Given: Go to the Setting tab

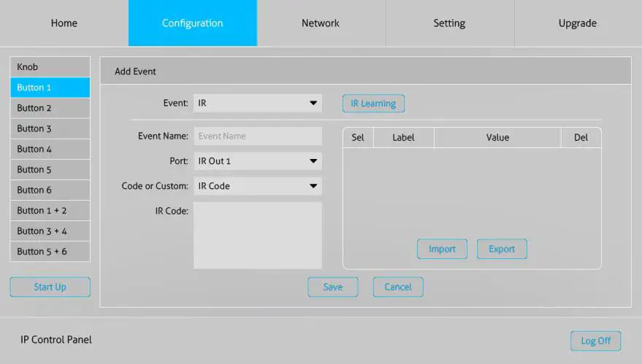Looking at the screenshot, I should tap(450, 23).
